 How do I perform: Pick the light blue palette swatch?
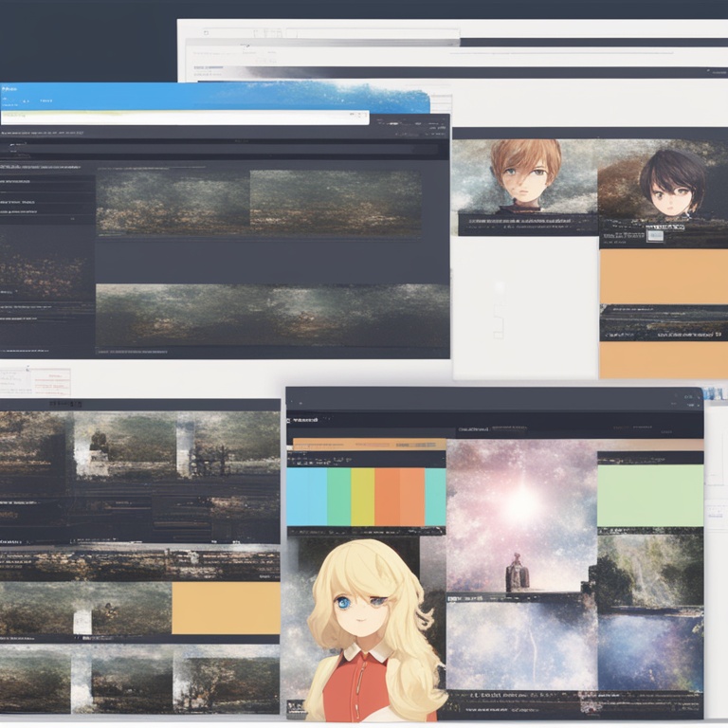pos(307,497)
